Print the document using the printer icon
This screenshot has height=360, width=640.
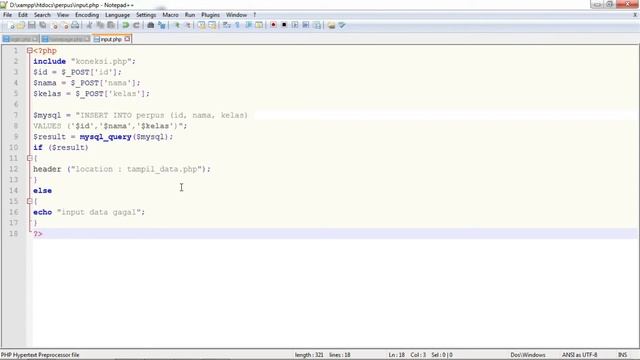[x=75, y=25]
